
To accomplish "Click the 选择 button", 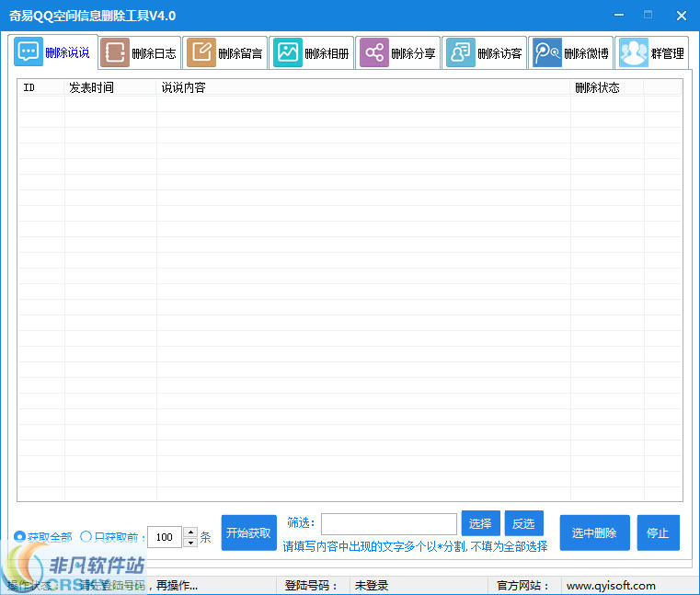I will (480, 523).
